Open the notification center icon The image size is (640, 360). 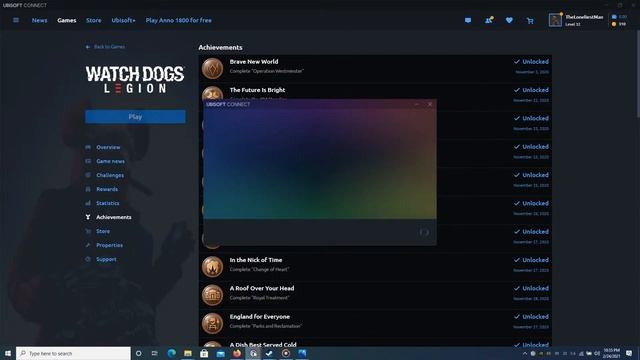pos(629,353)
